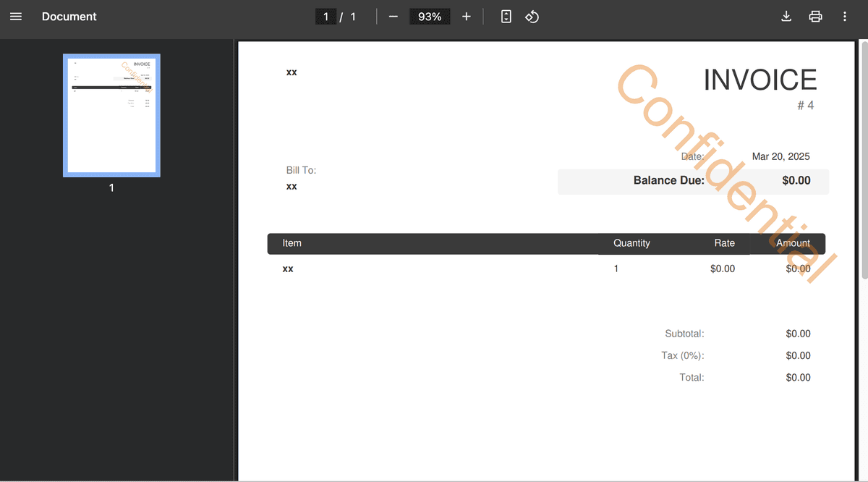Click the INVOICE heading text
The image size is (868, 482).
759,80
